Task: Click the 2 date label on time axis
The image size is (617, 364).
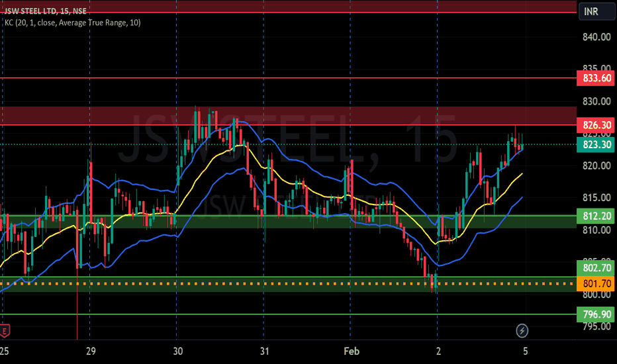Action: click(438, 351)
